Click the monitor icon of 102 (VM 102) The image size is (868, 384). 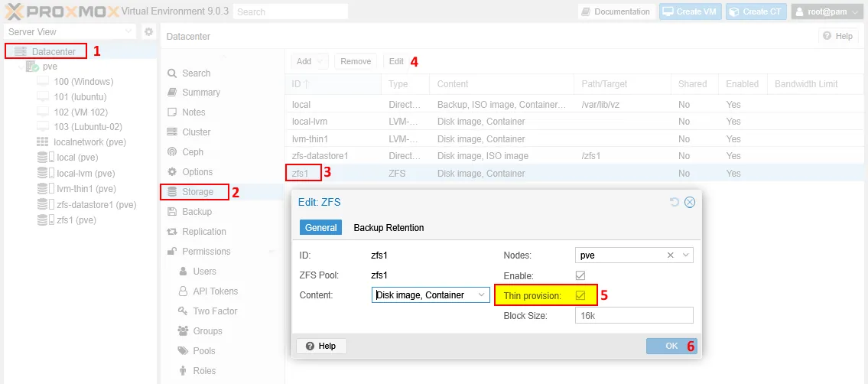[43, 112]
